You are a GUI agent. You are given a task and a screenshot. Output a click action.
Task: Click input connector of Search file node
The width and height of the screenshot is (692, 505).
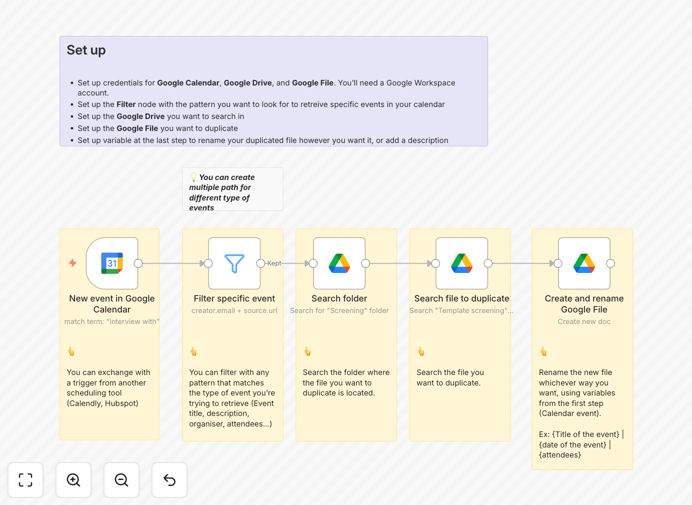[x=436, y=264]
